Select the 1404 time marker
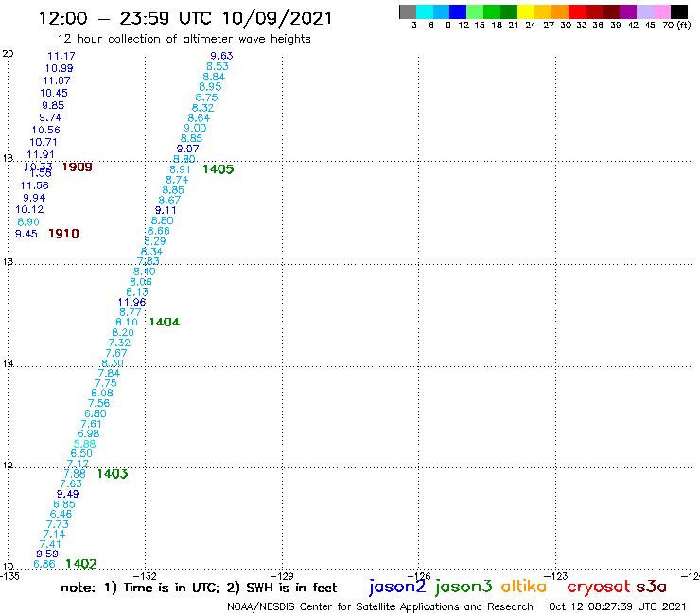 (x=165, y=322)
